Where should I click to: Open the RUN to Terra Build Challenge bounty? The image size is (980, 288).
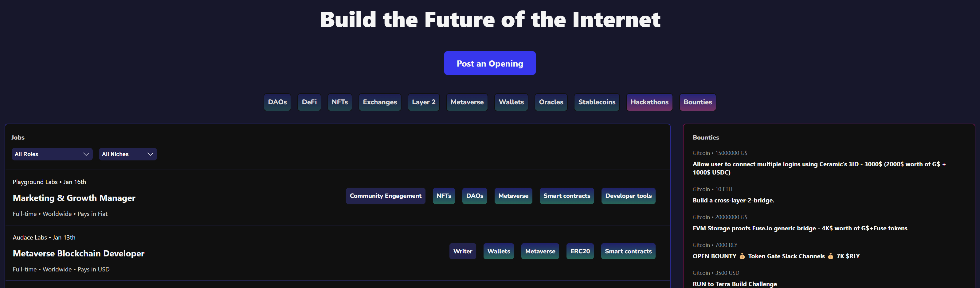[x=735, y=284]
